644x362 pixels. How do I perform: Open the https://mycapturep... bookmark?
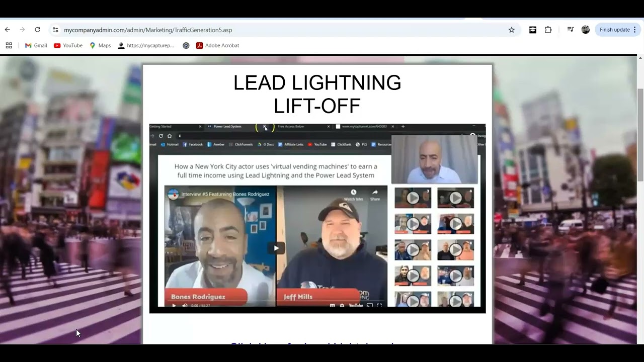(146, 45)
